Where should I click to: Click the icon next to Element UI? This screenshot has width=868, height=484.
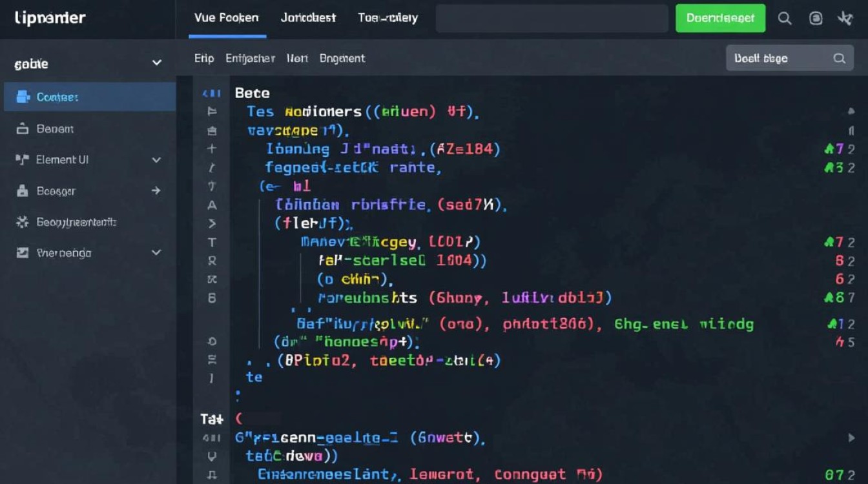click(x=23, y=159)
